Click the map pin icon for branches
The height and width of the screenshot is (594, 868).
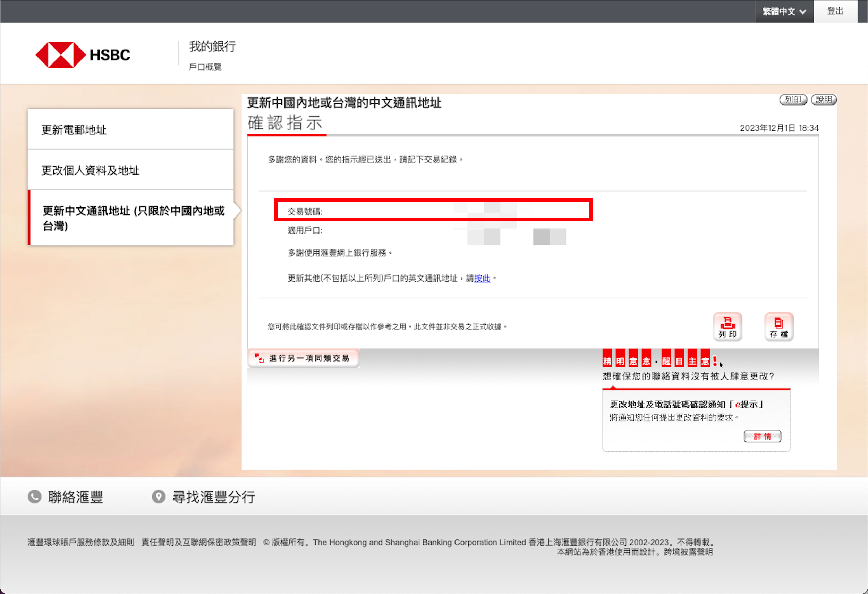coord(158,497)
